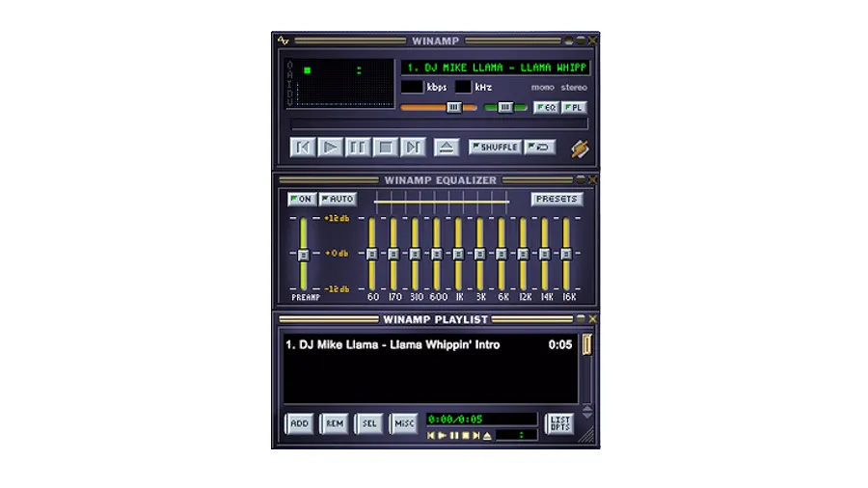Stop playback with the large Stop button

tap(385, 148)
